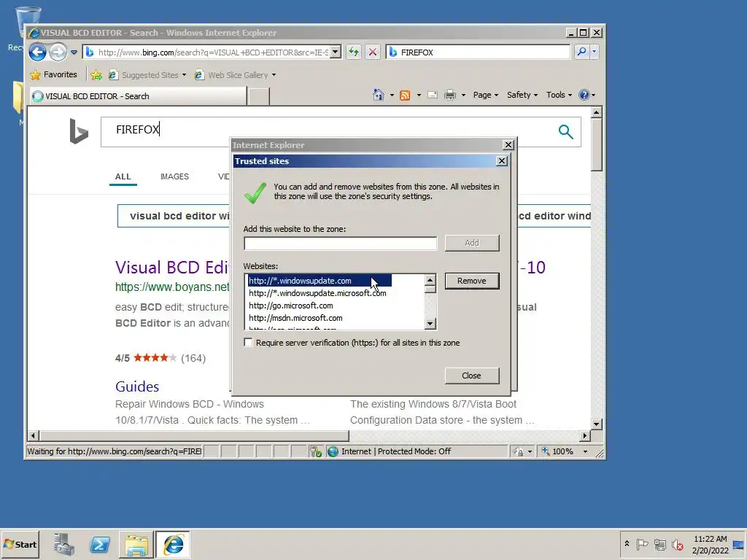
Task: Show hidden tray icons arrow
Action: [627, 544]
